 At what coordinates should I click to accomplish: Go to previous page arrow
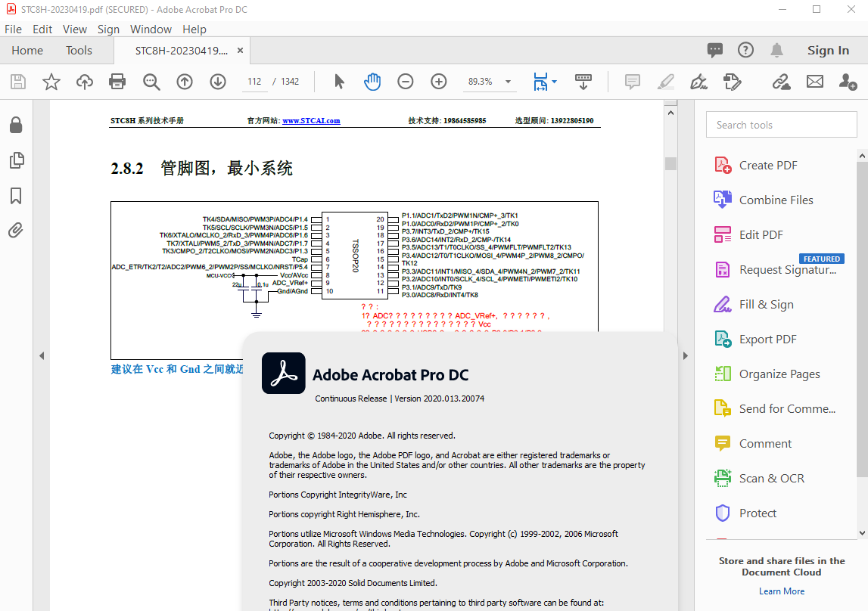click(x=185, y=82)
